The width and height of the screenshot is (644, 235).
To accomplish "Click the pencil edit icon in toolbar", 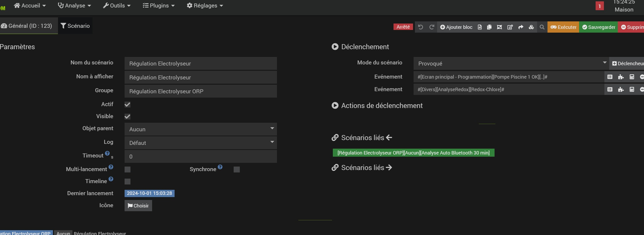I will [x=510, y=27].
